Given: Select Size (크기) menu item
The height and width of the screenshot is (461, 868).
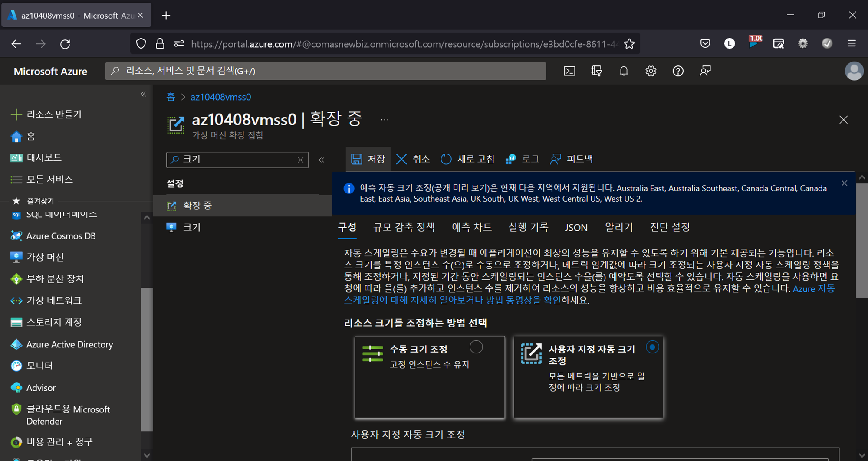Looking at the screenshot, I should coord(243,227).
